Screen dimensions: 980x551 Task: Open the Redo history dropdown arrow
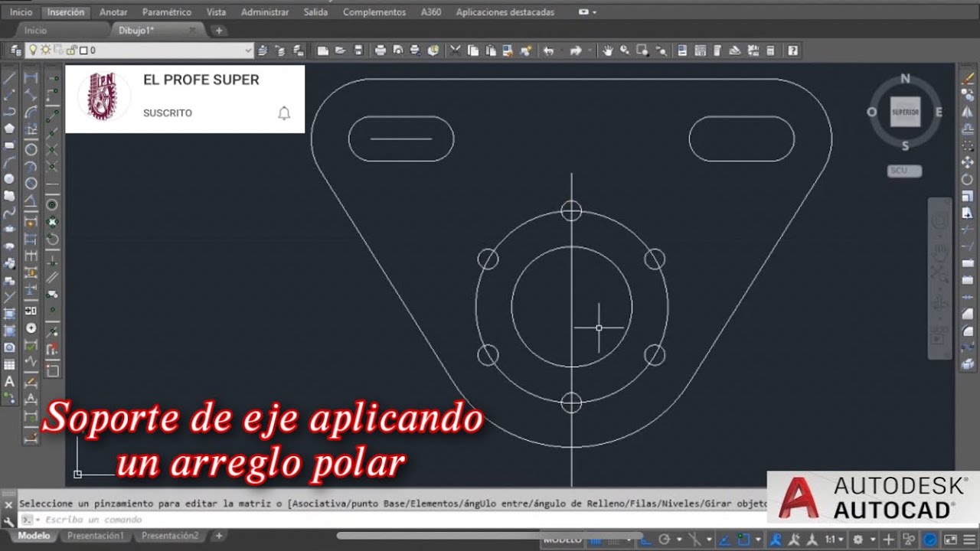(x=590, y=51)
